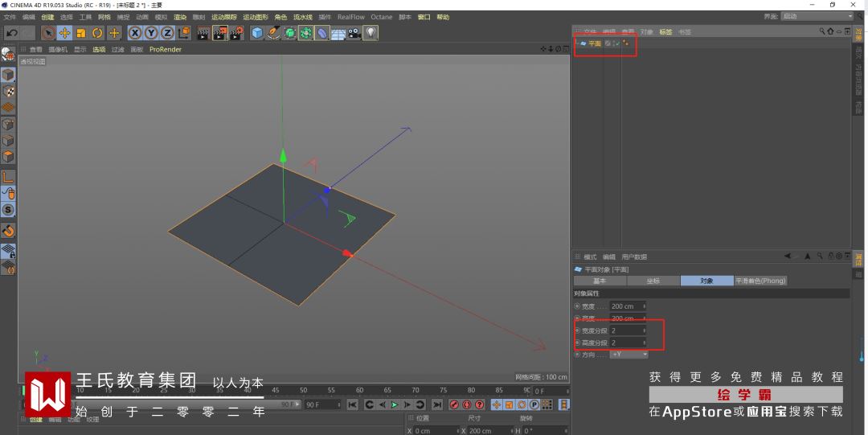Click the Camera object icon
Screen dimensions: 868x435
coord(354,33)
